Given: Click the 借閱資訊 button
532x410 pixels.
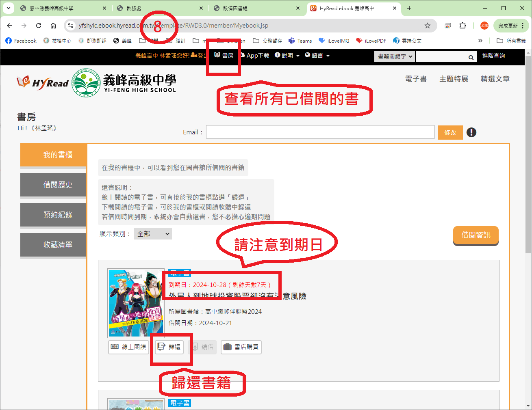Looking at the screenshot, I should coord(476,235).
